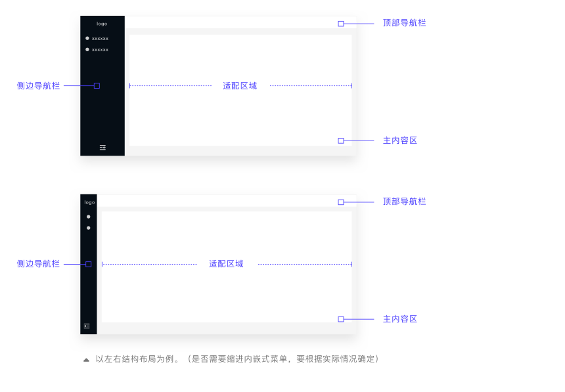Click 顶部导航栏 label of the collapsed-sidebar layout
Image resolution: width=565 pixels, height=392 pixels.
coord(404,202)
